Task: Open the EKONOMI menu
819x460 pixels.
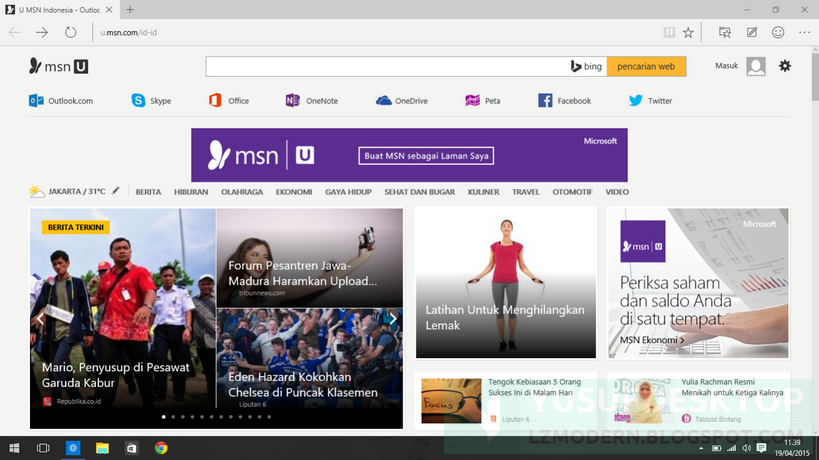Action: pos(294,192)
